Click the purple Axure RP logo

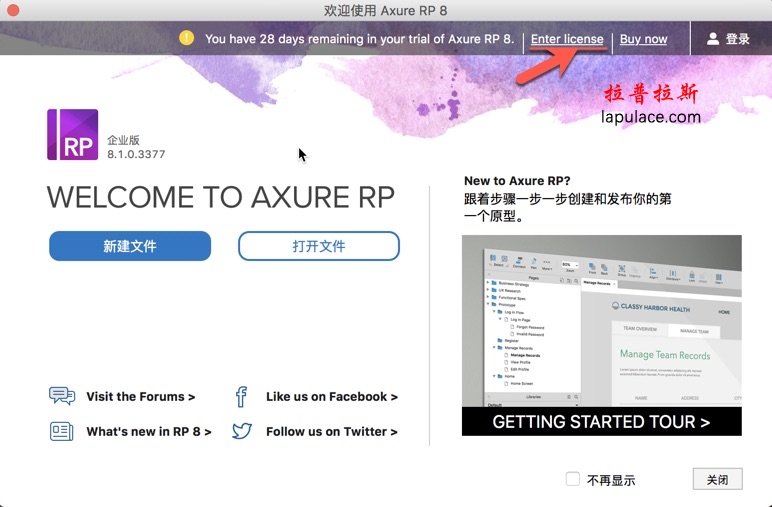(x=72, y=134)
